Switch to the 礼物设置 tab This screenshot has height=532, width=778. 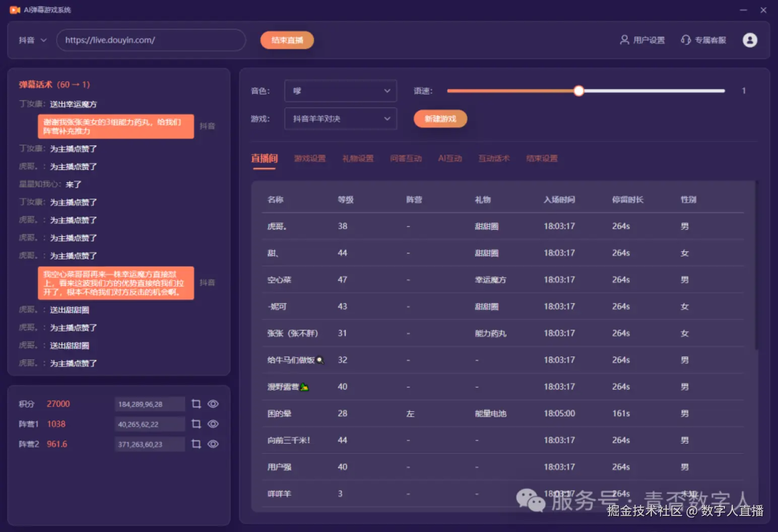[x=358, y=158]
